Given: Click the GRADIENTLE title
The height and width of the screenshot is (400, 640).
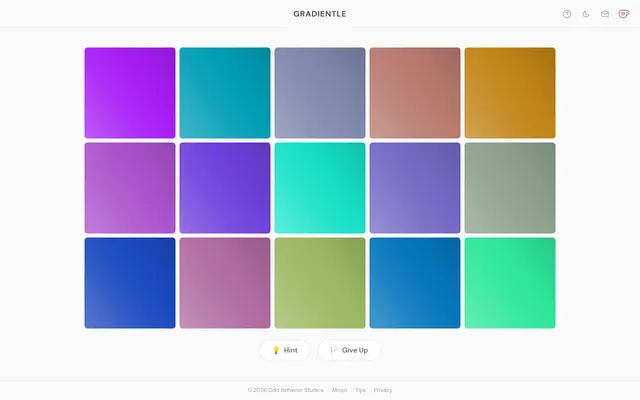Looking at the screenshot, I should (320, 14).
